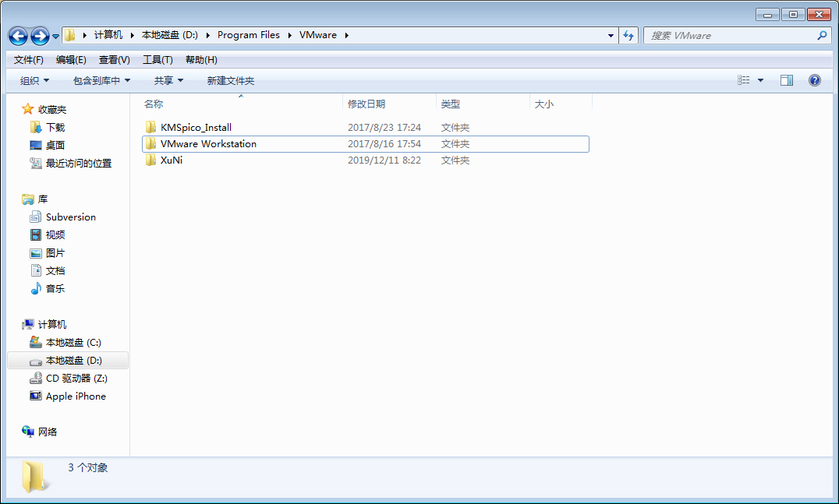This screenshot has height=504, width=839.
Task: Open the 工具(T) menu
Action: coord(156,59)
